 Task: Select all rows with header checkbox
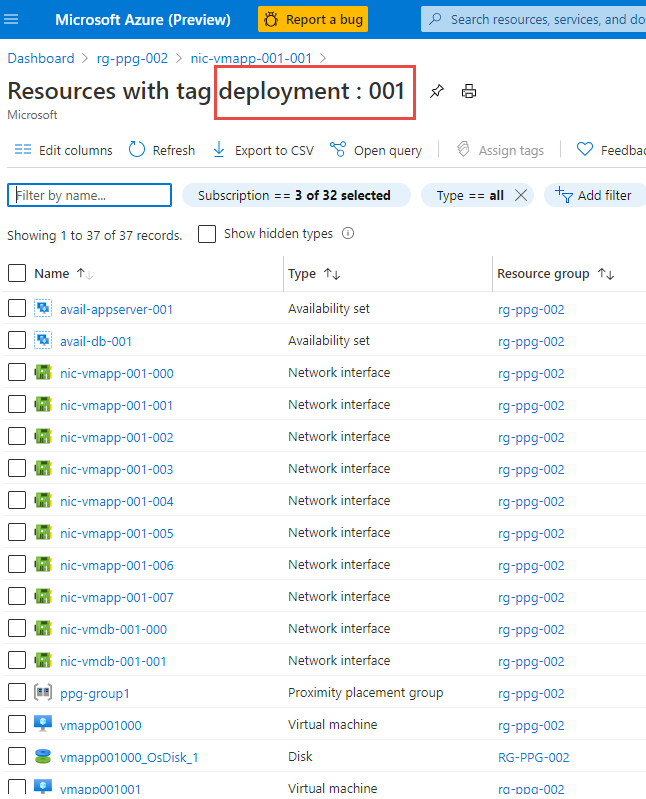coord(17,273)
